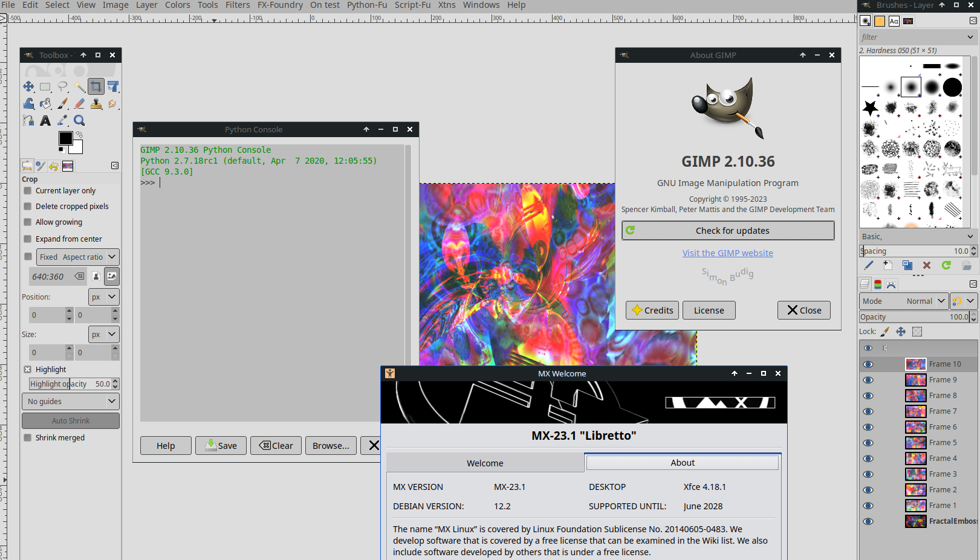Image resolution: width=980 pixels, height=560 pixels.
Task: Duplicate the selected brush
Action: point(907,265)
